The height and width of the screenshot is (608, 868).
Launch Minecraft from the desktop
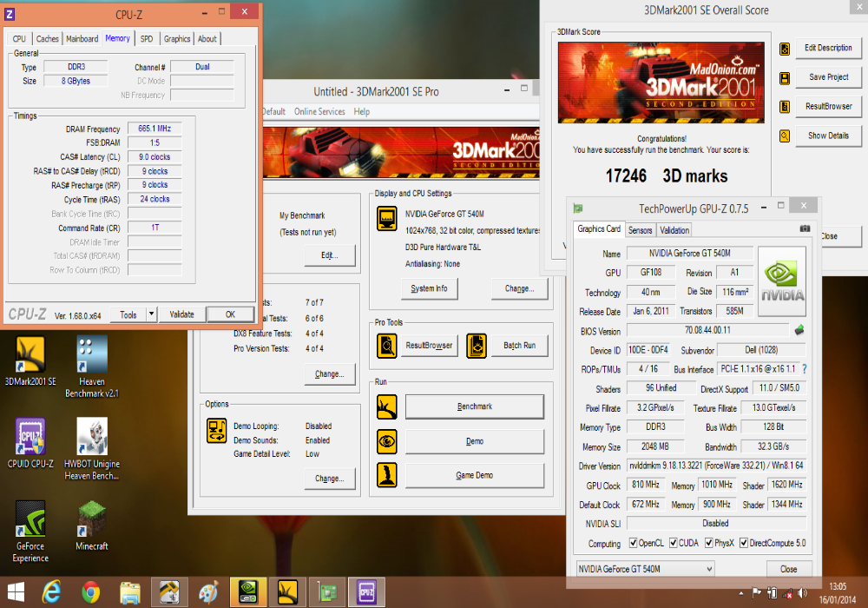(x=92, y=525)
